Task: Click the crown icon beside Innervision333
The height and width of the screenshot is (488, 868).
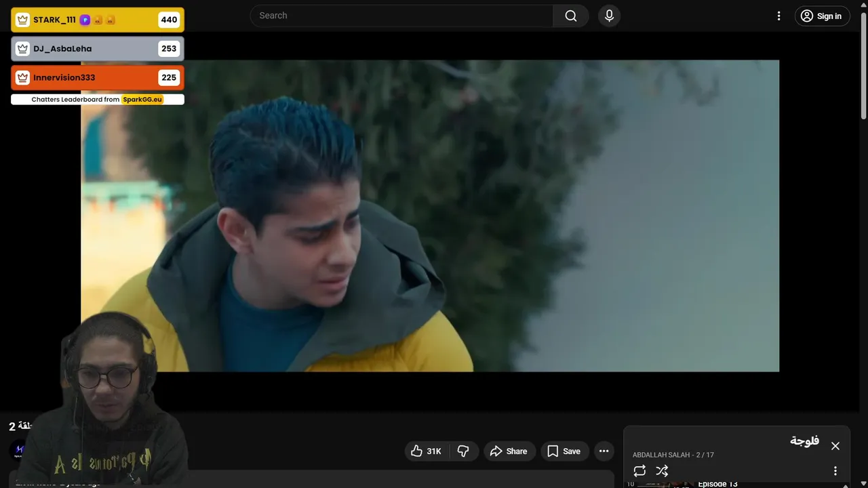Action: pyautogui.click(x=23, y=77)
